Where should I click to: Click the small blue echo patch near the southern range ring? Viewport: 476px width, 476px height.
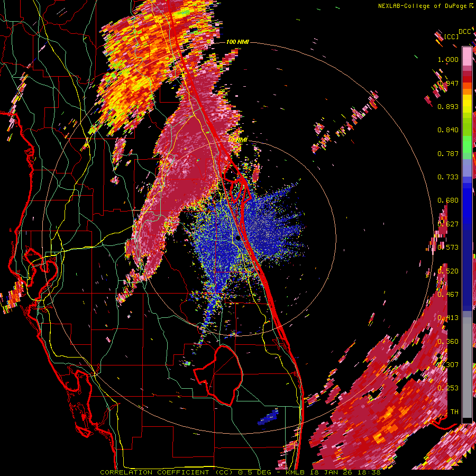point(268,417)
